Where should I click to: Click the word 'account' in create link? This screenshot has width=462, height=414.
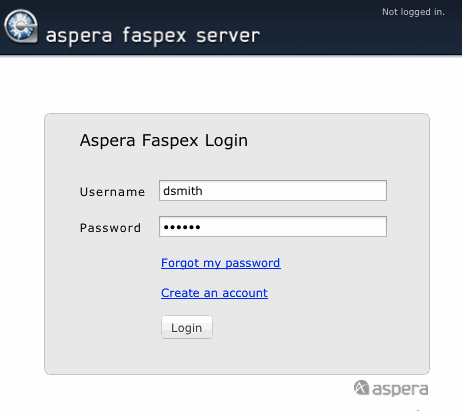coord(245,293)
